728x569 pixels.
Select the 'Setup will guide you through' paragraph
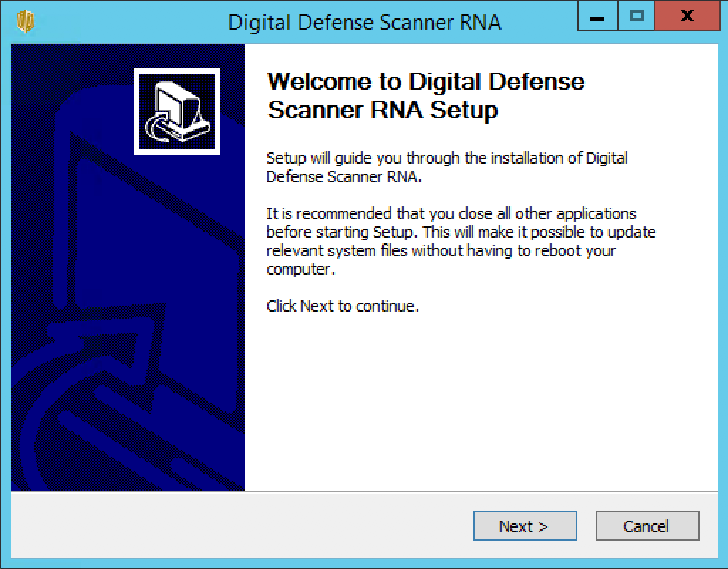[447, 167]
